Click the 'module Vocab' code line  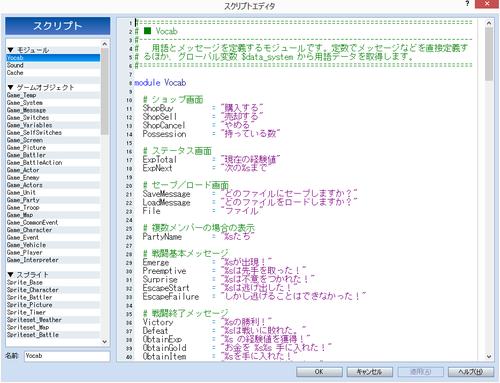tap(160, 83)
